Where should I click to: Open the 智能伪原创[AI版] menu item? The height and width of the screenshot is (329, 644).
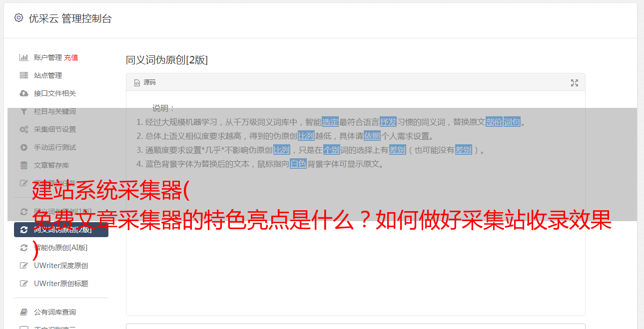[x=61, y=248]
